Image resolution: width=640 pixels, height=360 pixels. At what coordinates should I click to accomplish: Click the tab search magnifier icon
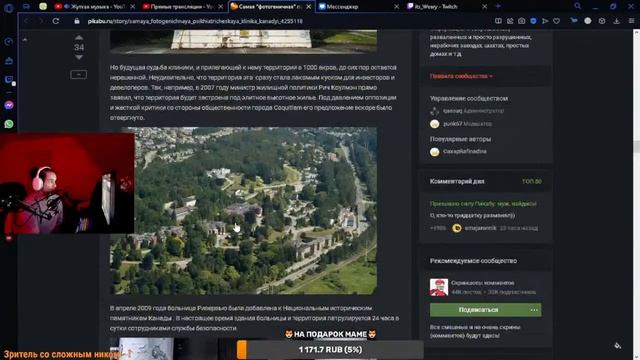tap(577, 6)
